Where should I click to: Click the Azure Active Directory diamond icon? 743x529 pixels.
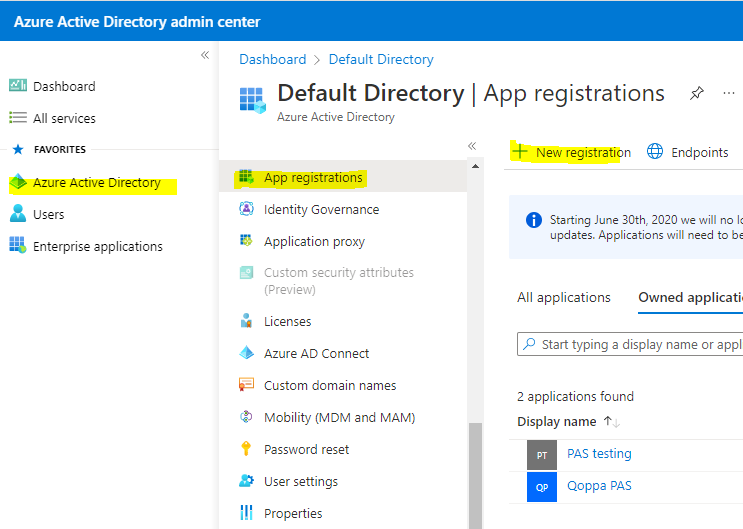click(18, 182)
